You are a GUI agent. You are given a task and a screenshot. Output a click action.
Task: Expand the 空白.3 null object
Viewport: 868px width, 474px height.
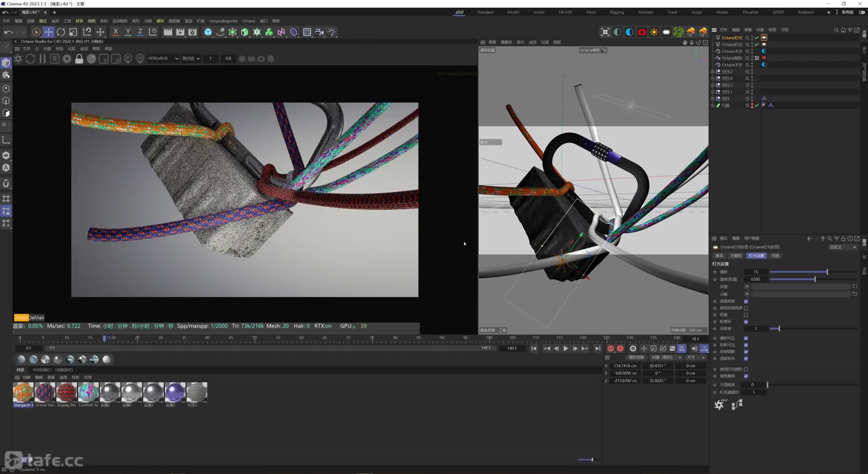(x=713, y=85)
